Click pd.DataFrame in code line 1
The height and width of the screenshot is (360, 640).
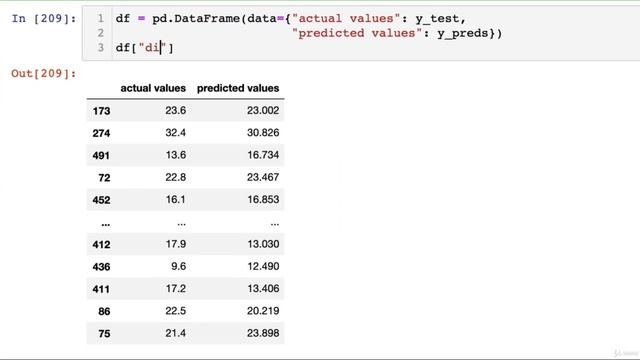tap(196, 18)
